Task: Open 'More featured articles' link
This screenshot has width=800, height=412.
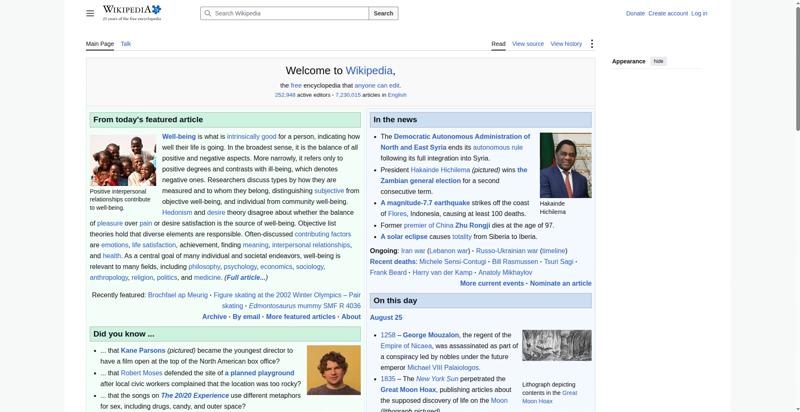Action: (301, 317)
